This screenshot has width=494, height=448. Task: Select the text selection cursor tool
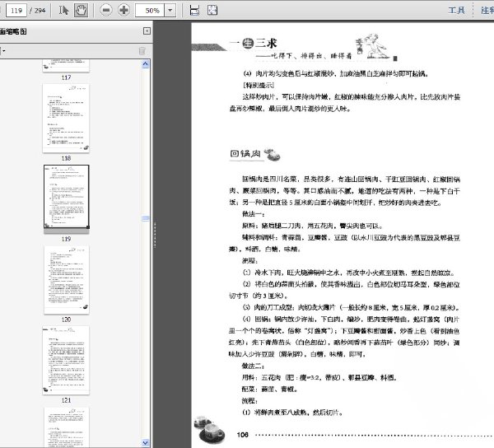tap(63, 11)
